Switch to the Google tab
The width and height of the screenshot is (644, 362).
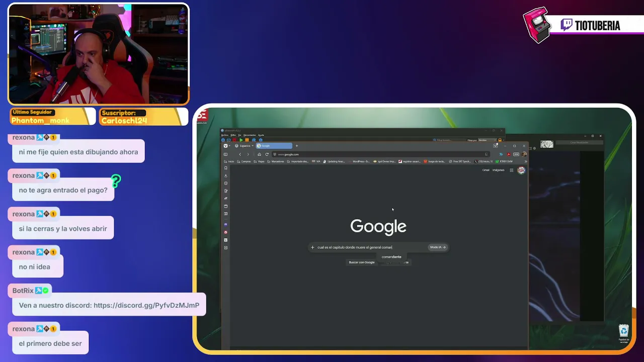click(274, 146)
